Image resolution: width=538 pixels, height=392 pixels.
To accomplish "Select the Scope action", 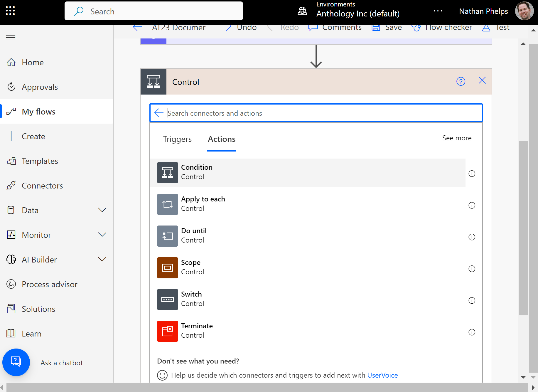I will coord(308,268).
